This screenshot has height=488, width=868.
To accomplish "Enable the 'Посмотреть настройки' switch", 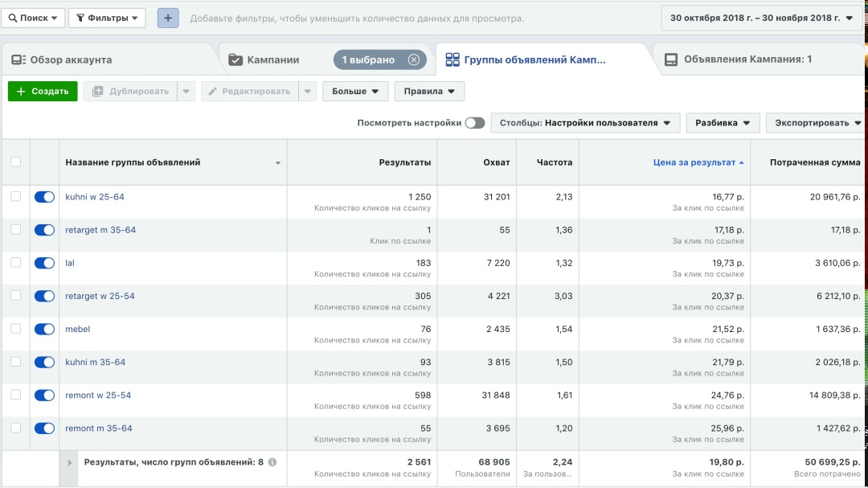I will (475, 123).
